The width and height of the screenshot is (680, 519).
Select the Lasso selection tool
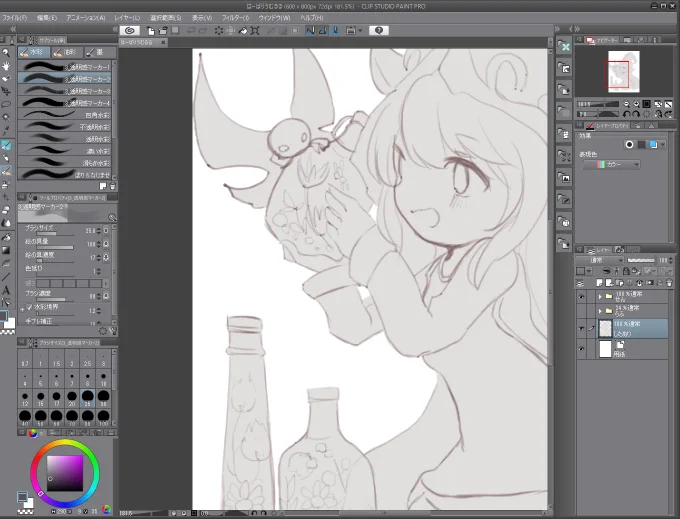pyautogui.click(x=6, y=104)
